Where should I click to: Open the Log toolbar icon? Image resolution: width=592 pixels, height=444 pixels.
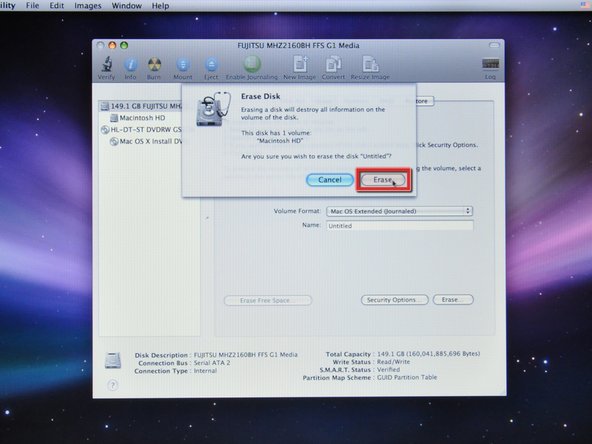490,68
